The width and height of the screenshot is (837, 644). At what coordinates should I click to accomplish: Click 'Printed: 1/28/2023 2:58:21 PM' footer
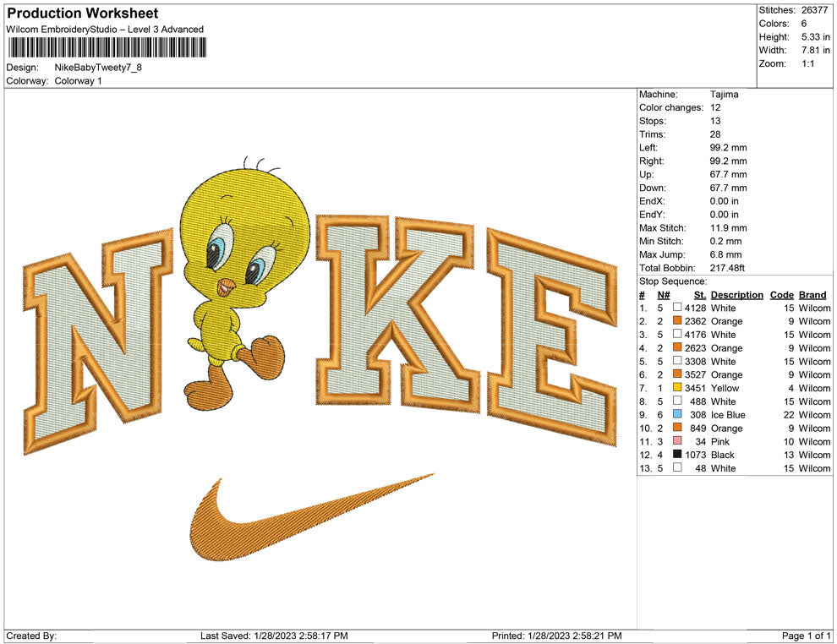point(557,636)
